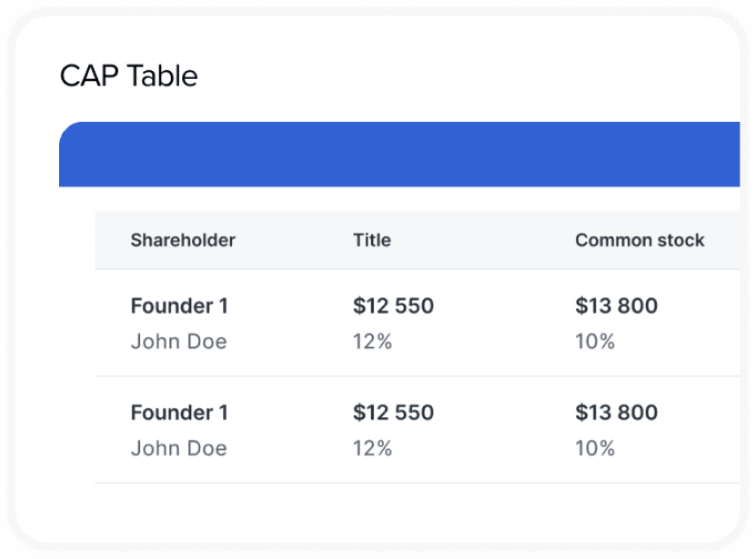Click 10% in the first row
The height and width of the screenshot is (559, 756).
[595, 342]
